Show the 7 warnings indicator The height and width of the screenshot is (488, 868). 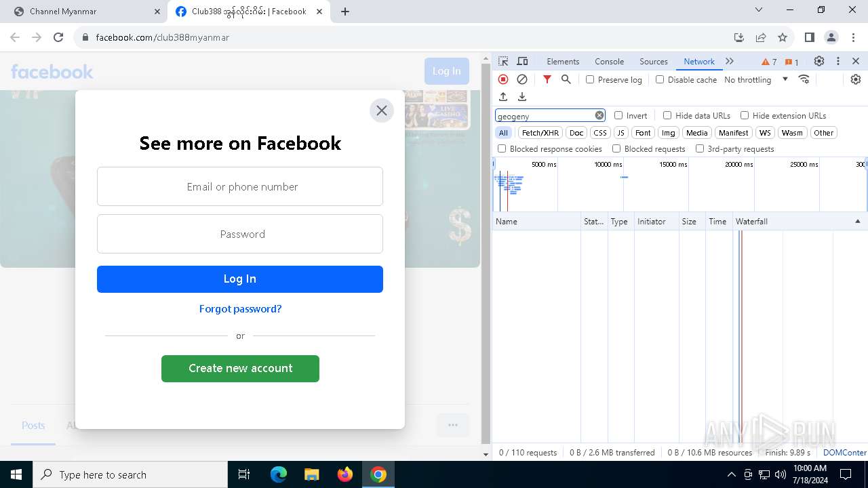[769, 62]
